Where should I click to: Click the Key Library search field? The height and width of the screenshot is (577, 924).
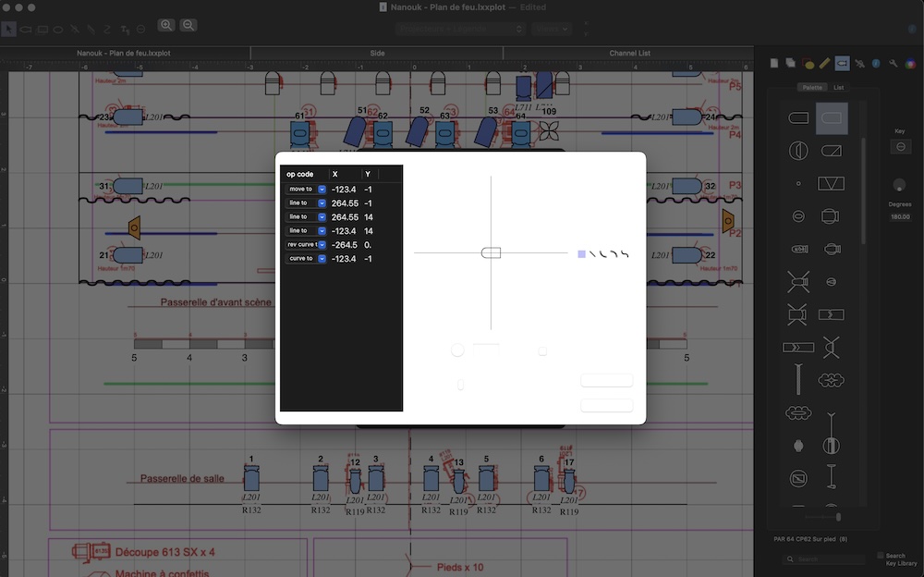point(824,559)
